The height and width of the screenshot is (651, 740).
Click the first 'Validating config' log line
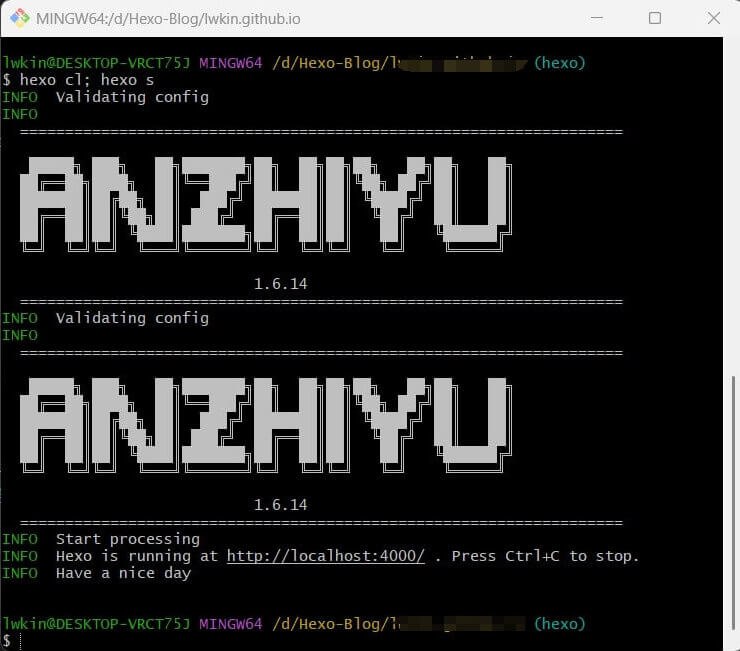coord(132,97)
